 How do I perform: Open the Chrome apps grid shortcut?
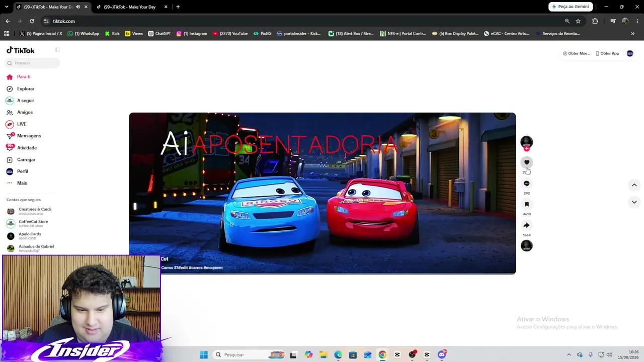[x=7, y=34]
